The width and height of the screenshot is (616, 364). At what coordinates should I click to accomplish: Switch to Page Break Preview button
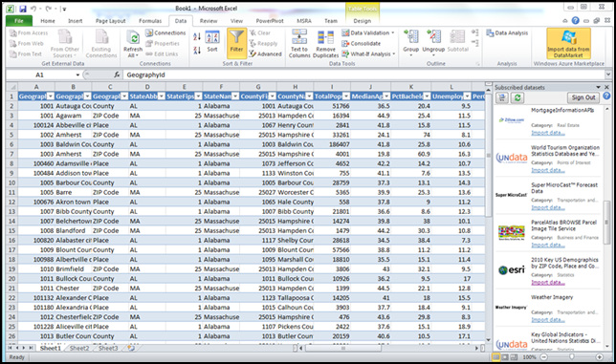point(514,357)
